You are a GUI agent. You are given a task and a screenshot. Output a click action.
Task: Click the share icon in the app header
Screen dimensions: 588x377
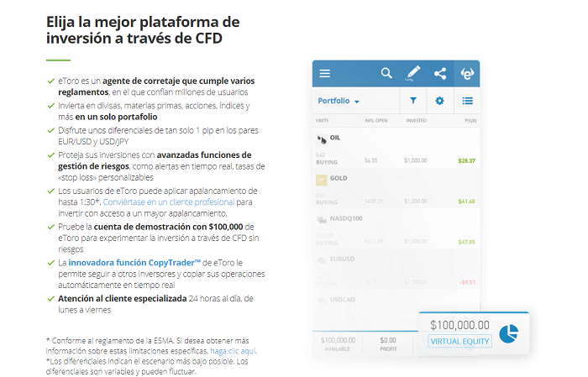point(440,73)
